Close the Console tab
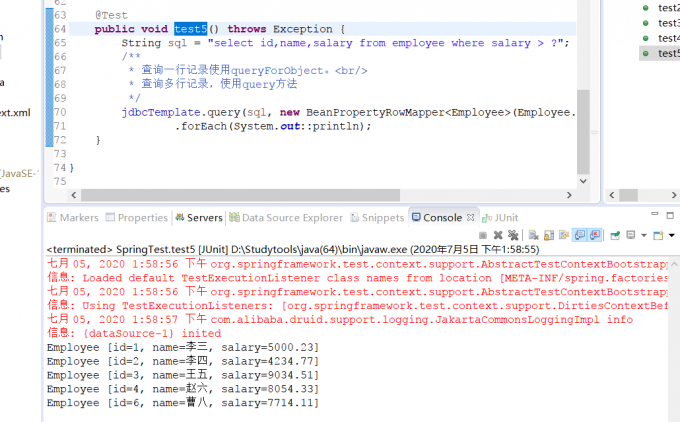This screenshot has height=422, width=680. (x=471, y=217)
